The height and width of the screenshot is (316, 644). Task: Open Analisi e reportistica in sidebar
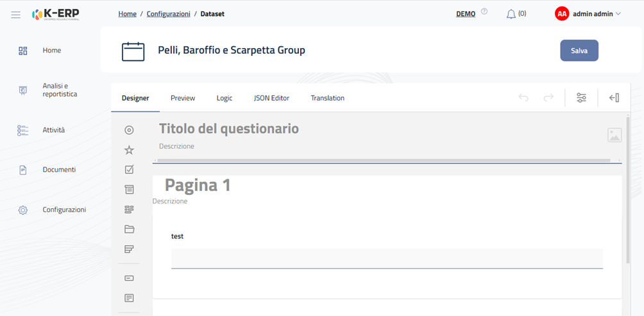(60, 90)
